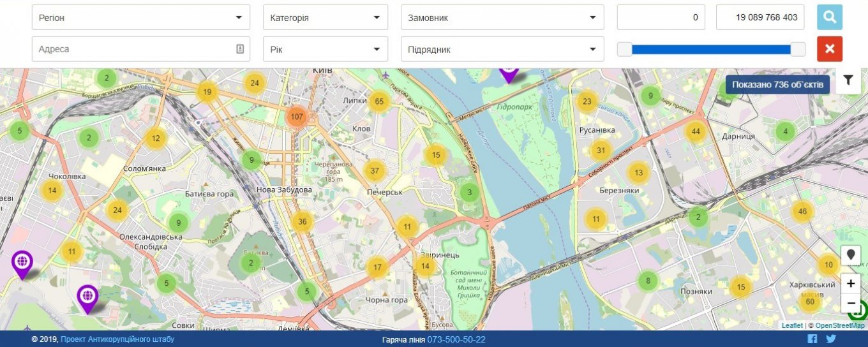Image resolution: width=868 pixels, height=347 pixels.
Task: Open the cluster marker 14 near Звіринець
Action: 424,266
